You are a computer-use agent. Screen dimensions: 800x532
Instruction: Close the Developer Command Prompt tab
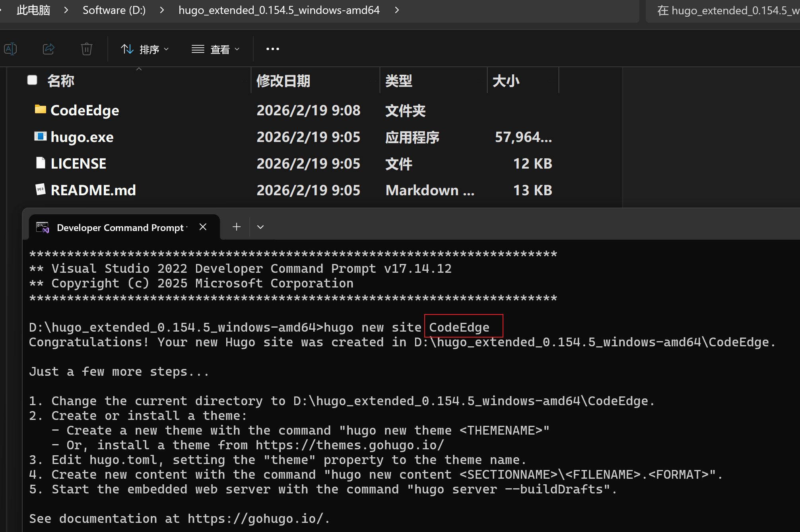[203, 227]
